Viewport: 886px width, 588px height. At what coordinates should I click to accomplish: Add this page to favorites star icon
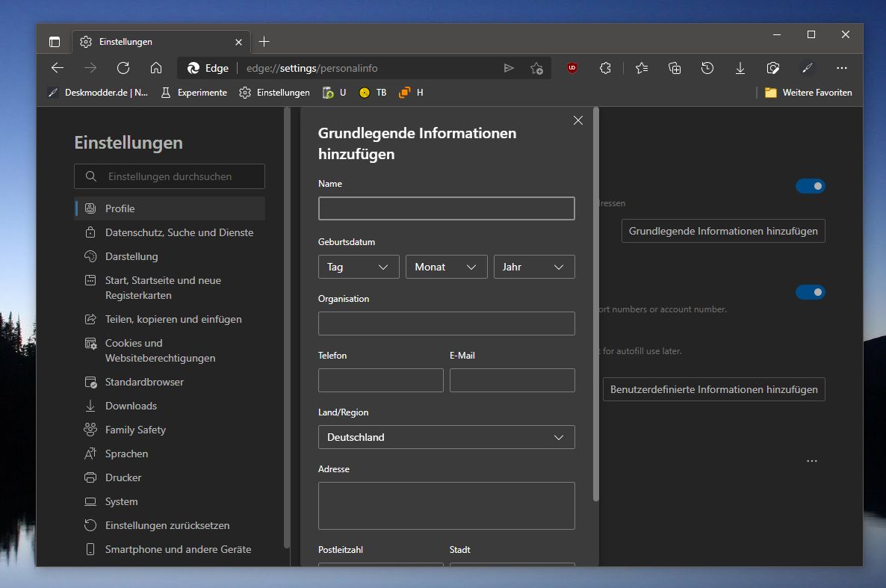pyautogui.click(x=536, y=69)
